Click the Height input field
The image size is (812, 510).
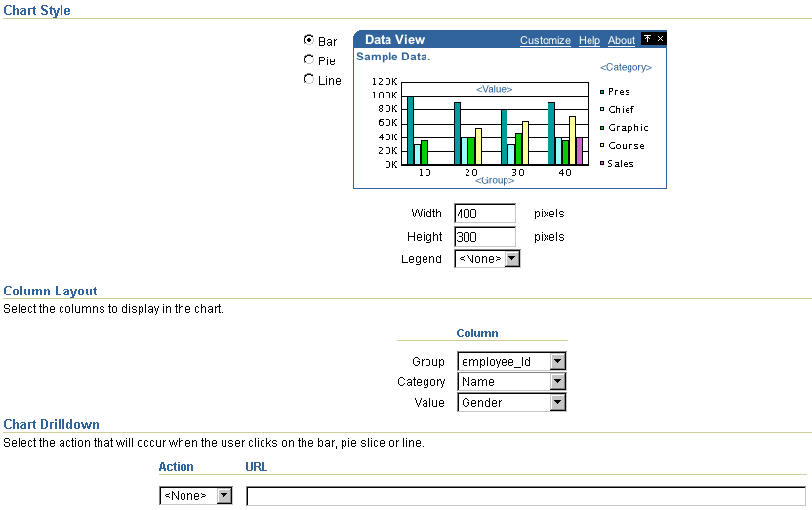[x=485, y=237]
